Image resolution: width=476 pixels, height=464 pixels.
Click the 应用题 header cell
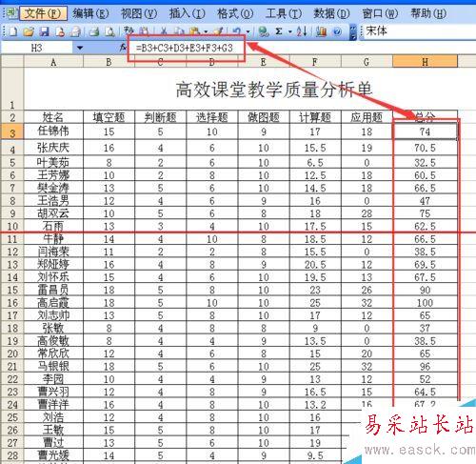pos(367,117)
